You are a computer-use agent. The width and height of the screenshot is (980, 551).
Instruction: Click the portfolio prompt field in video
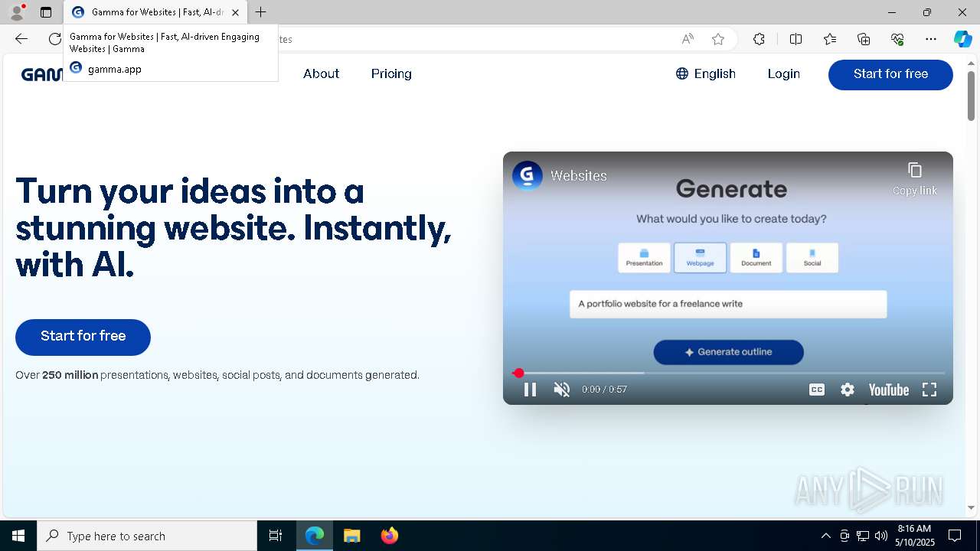[x=728, y=304]
